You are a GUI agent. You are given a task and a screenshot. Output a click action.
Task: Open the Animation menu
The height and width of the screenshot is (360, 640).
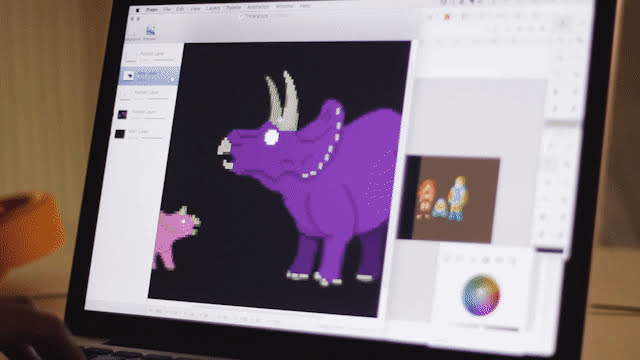258,7
